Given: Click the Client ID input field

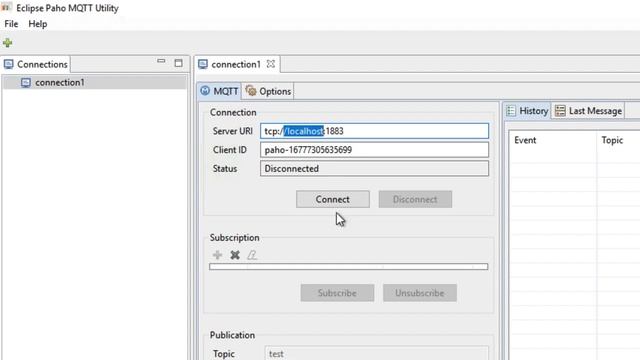Looking at the screenshot, I should pyautogui.click(x=374, y=150).
